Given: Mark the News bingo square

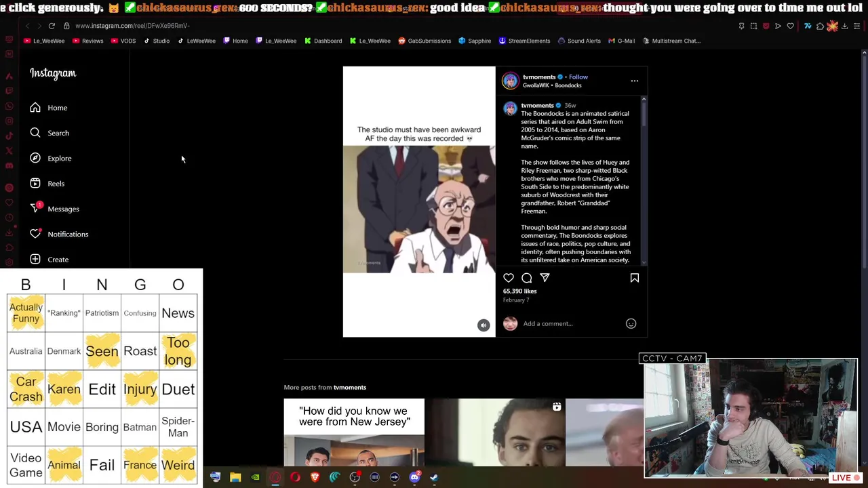Looking at the screenshot, I should coord(178,313).
